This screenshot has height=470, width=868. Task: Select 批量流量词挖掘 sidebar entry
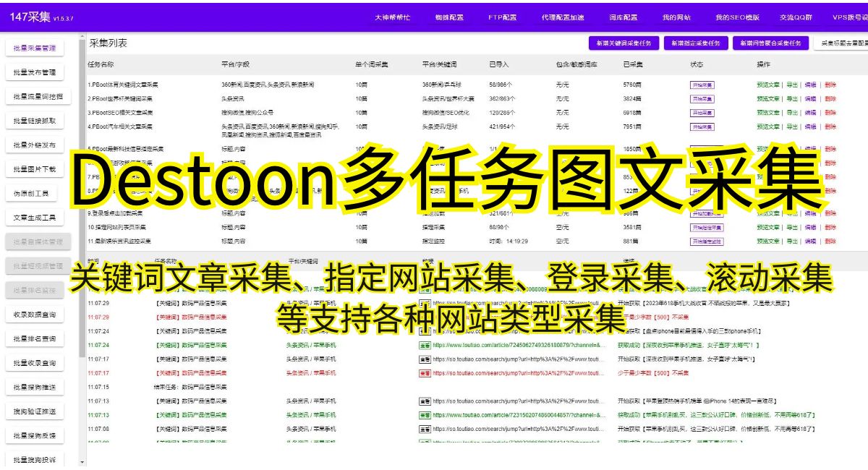(x=38, y=96)
